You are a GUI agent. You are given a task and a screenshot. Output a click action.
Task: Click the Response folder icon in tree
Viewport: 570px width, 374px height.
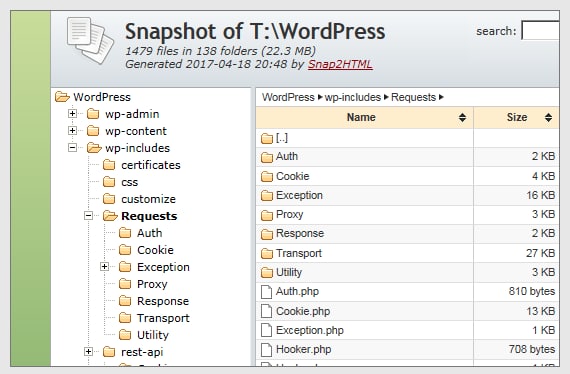point(125,301)
